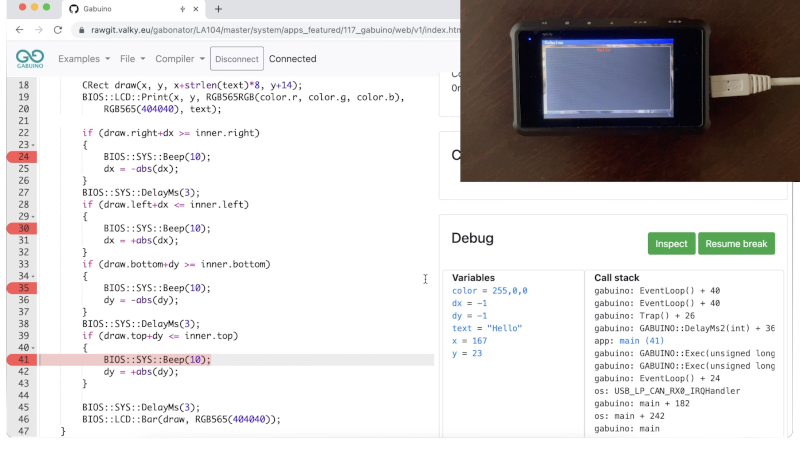Open the File dropdown menu
Image resolution: width=800 pixels, height=449 pixels.
click(x=132, y=59)
